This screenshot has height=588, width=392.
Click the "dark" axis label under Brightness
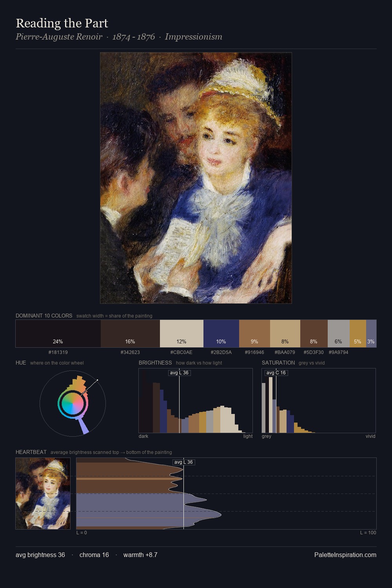(143, 436)
